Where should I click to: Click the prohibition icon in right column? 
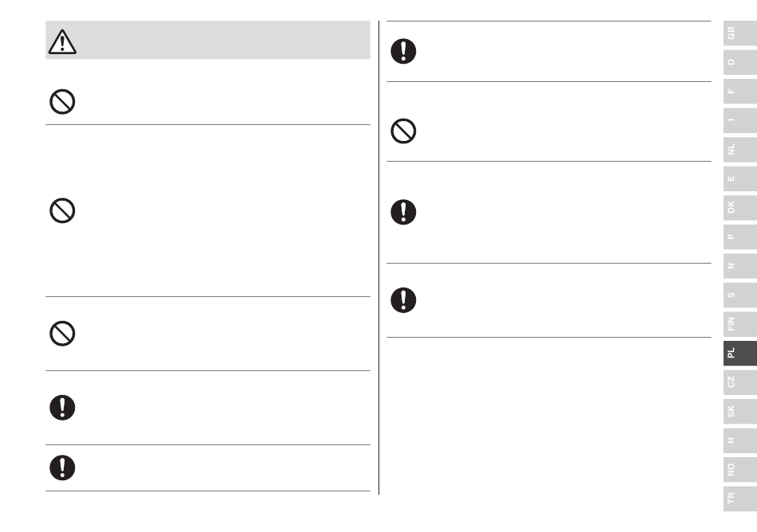(403, 131)
